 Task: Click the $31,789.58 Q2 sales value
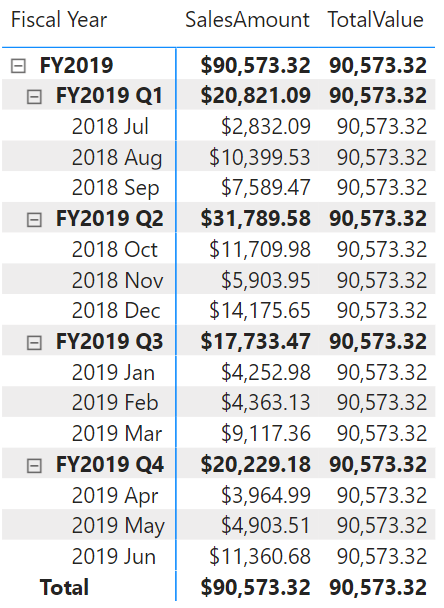[x=256, y=219]
